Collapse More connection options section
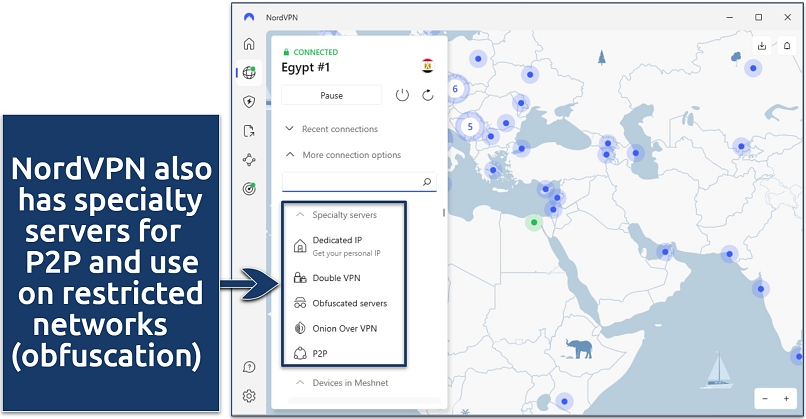Viewport: 806px width, 419px height. click(343, 155)
